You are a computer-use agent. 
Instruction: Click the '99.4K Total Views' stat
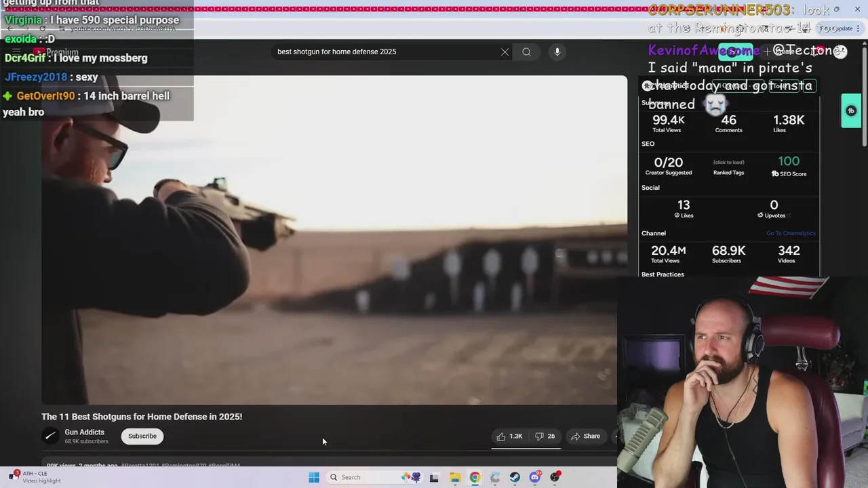668,123
